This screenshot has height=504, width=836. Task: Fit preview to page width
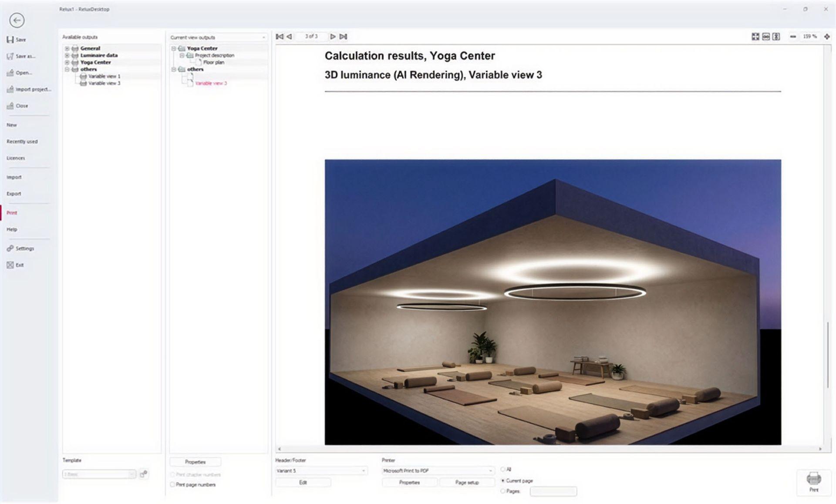click(766, 37)
